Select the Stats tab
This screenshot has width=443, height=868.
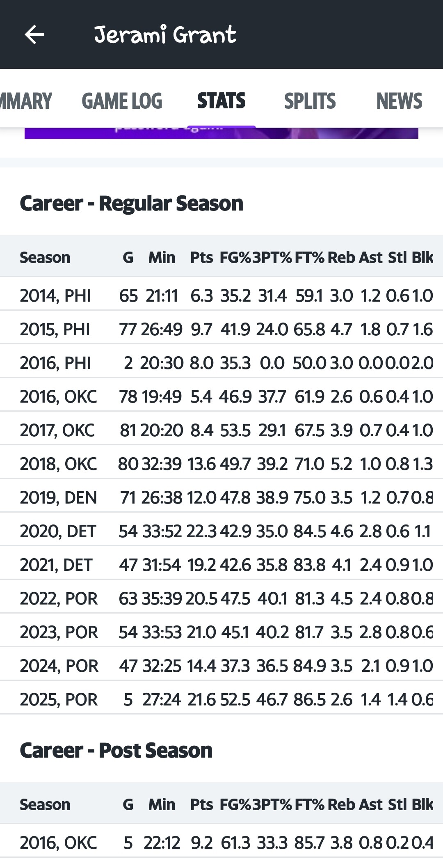click(221, 101)
